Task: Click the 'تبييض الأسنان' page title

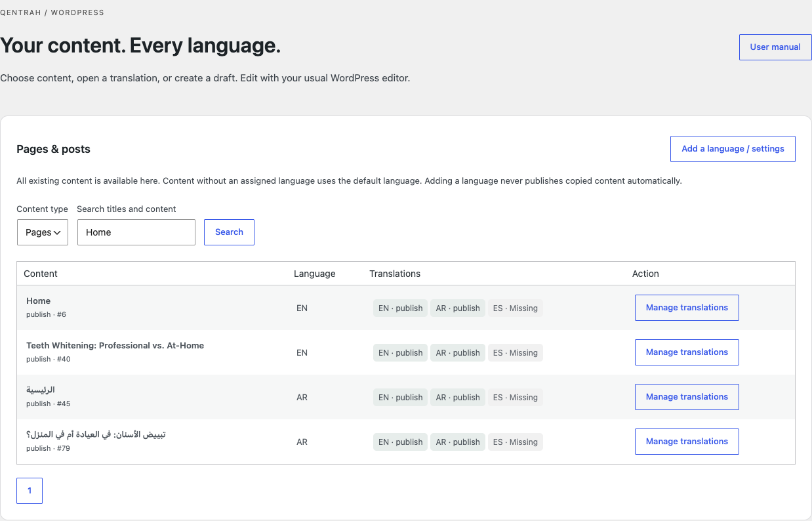Action: [x=96, y=434]
